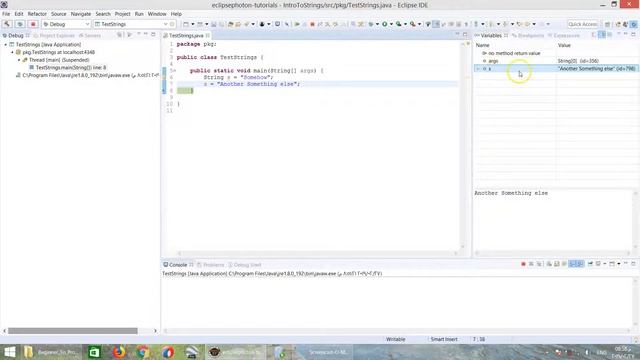Screen dimensions: 640x360
Task: Open Firefox from the taskbar
Action: tap(119, 352)
